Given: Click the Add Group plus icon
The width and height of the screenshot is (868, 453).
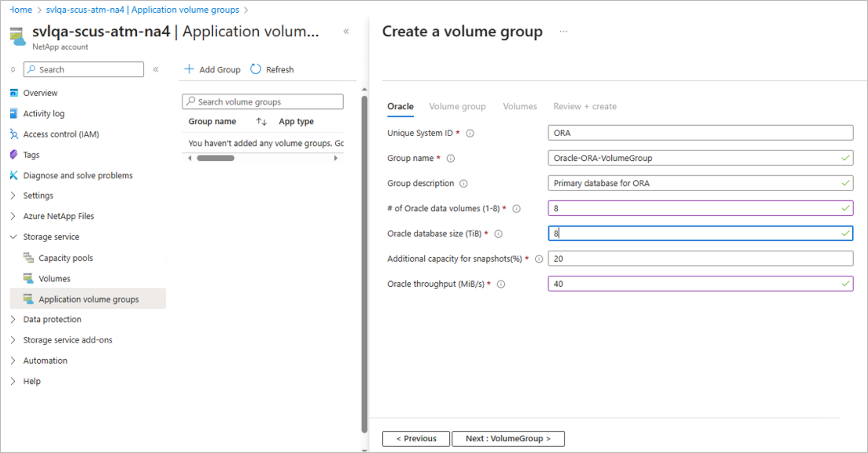Looking at the screenshot, I should [189, 69].
